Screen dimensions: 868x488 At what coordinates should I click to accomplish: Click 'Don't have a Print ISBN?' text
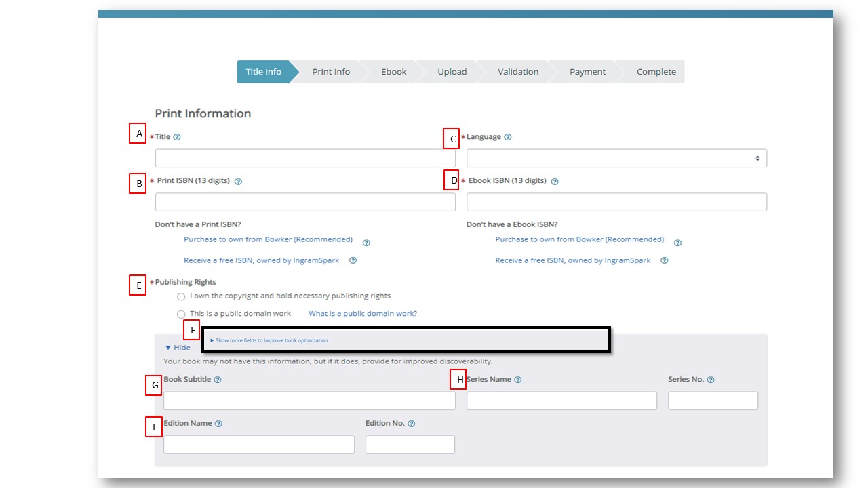[198, 224]
